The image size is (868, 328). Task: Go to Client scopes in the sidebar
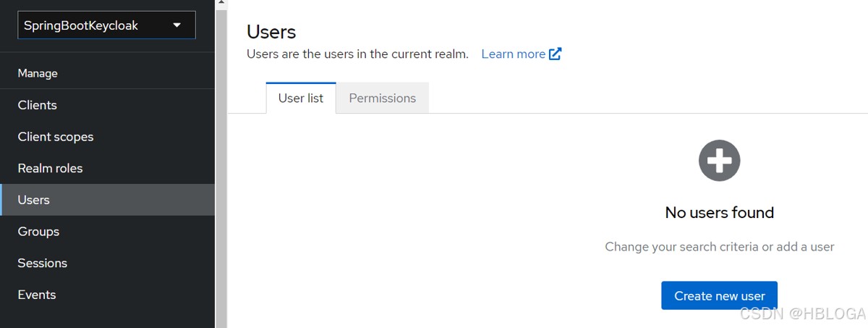[56, 137]
